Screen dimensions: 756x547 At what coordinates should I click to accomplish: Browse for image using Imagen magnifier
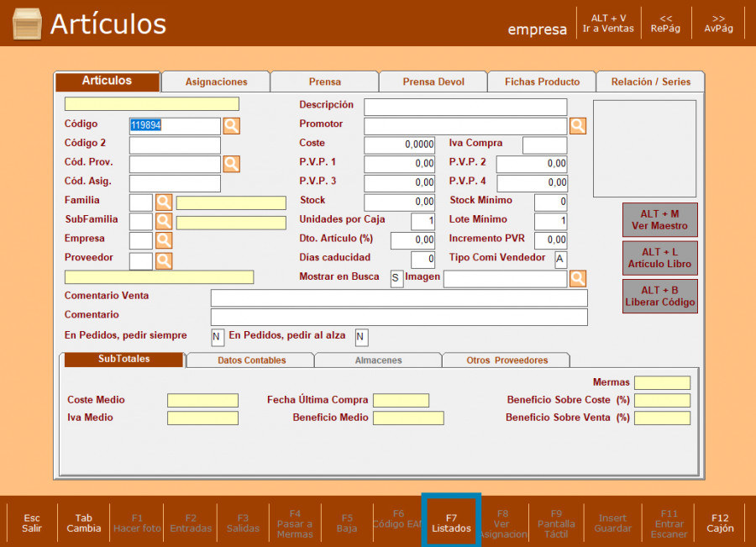coord(578,278)
